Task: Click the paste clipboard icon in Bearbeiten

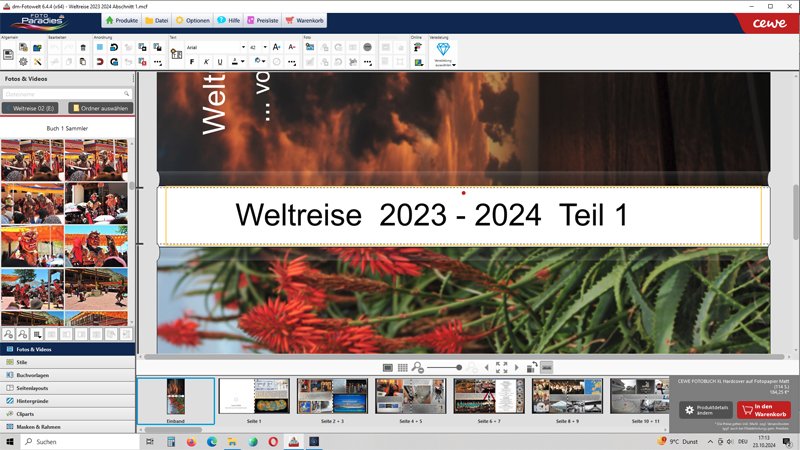Action: (83, 62)
